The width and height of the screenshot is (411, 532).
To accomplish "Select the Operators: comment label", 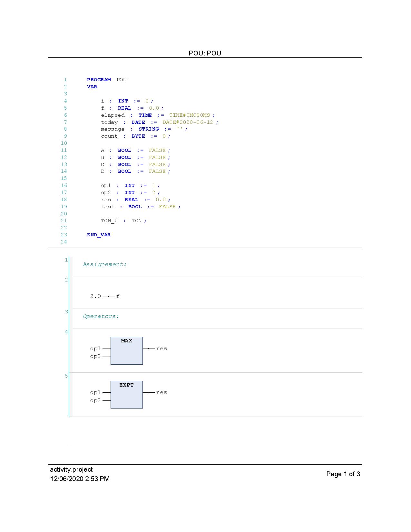I will click(101, 316).
